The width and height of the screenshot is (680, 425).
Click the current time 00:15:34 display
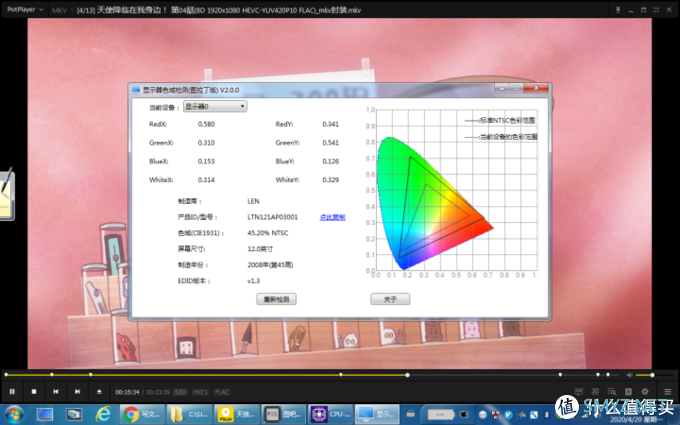[x=127, y=392]
